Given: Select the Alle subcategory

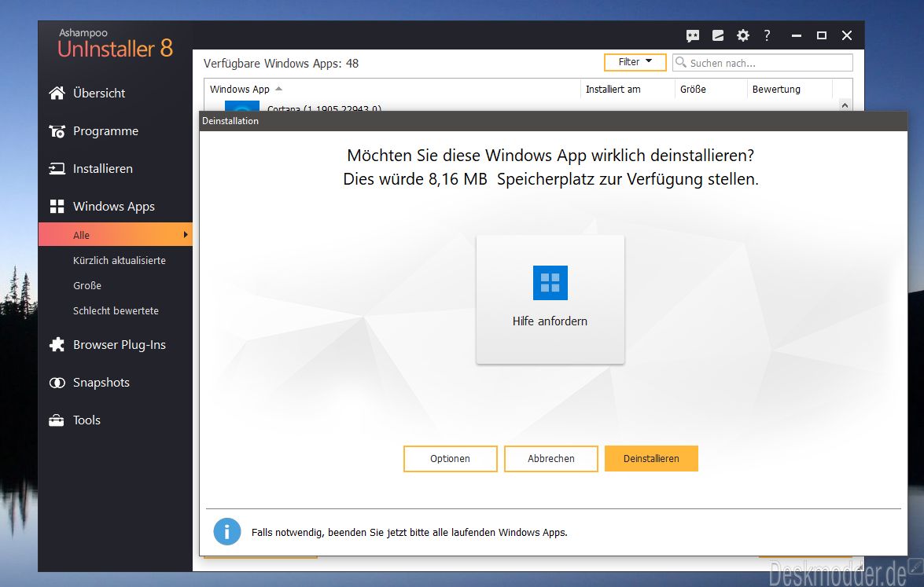Looking at the screenshot, I should [116, 234].
